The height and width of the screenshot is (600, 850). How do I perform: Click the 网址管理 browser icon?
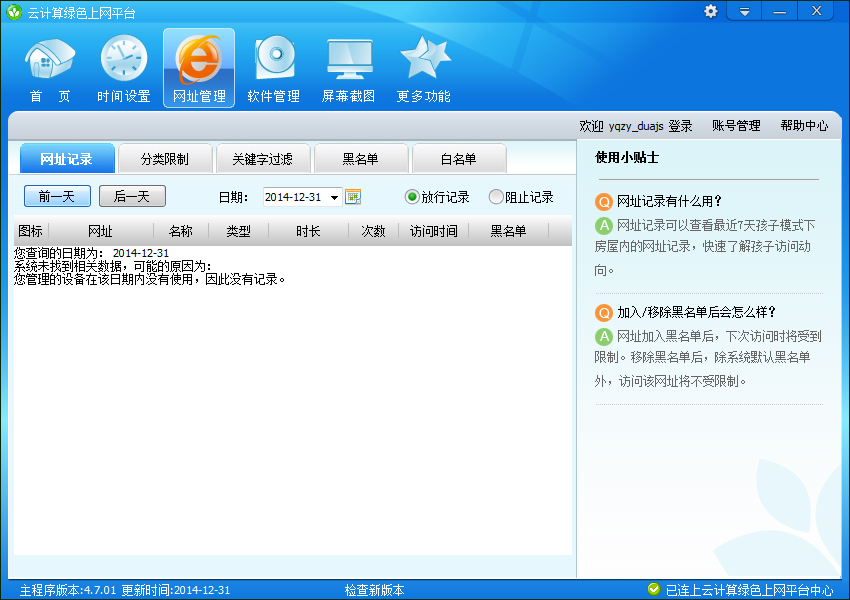point(198,66)
